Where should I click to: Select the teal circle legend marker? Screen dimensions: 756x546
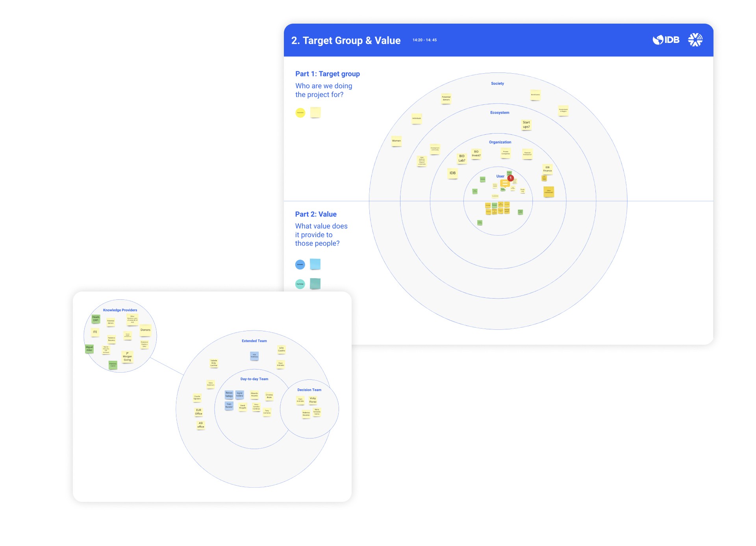coord(300,284)
